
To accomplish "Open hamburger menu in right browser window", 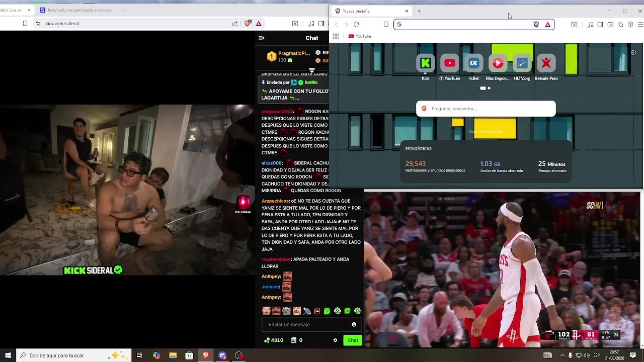I will tap(640, 24).
